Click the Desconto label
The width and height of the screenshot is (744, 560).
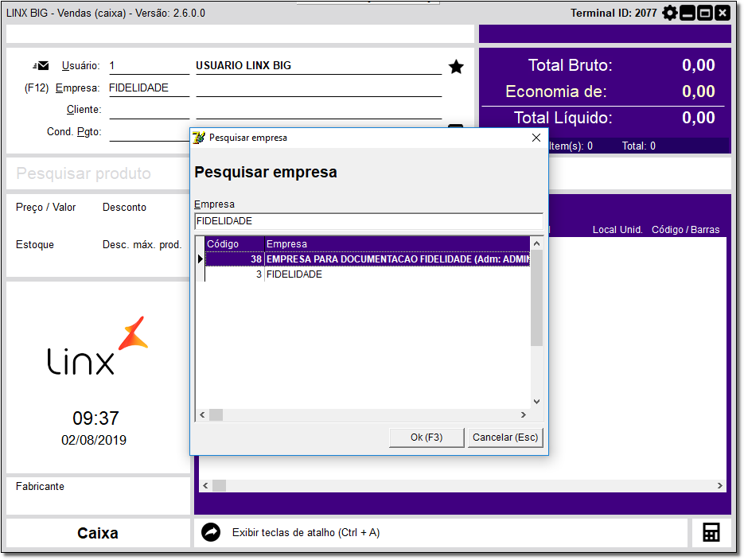pyautogui.click(x=124, y=207)
